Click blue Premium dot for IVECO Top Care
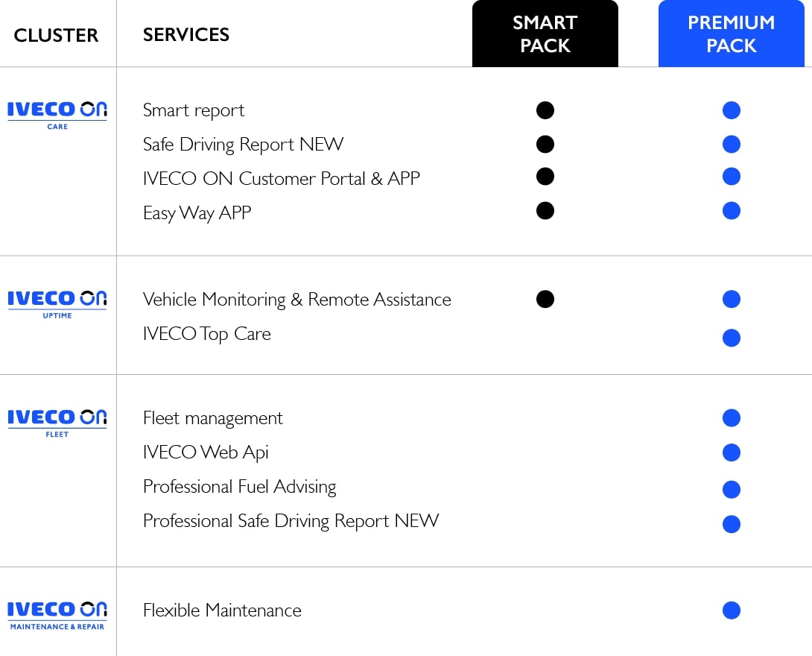The width and height of the screenshot is (812, 656). pyautogui.click(x=732, y=338)
